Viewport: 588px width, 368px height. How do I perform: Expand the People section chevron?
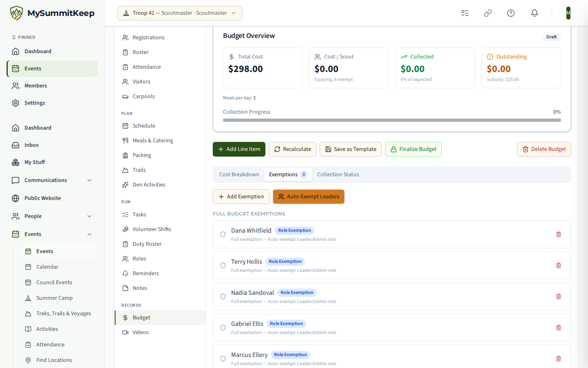(89, 216)
